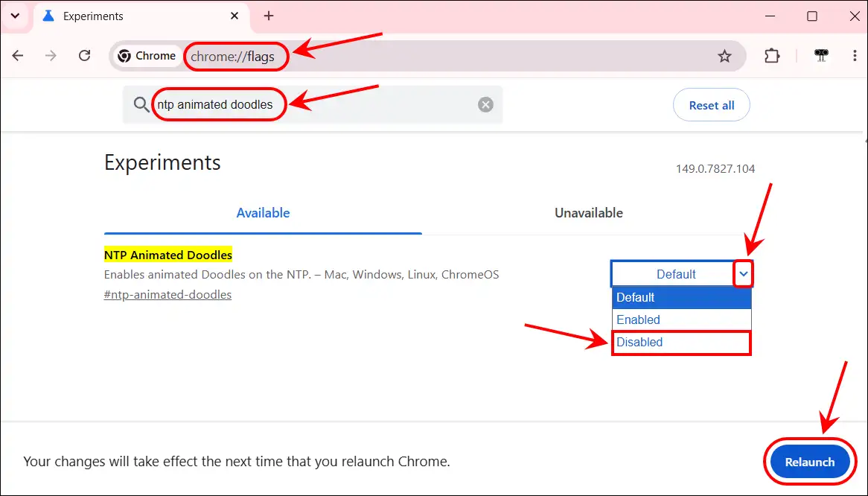Image resolution: width=868 pixels, height=496 pixels.
Task: Open Chrome three-dot menu
Action: (x=855, y=55)
